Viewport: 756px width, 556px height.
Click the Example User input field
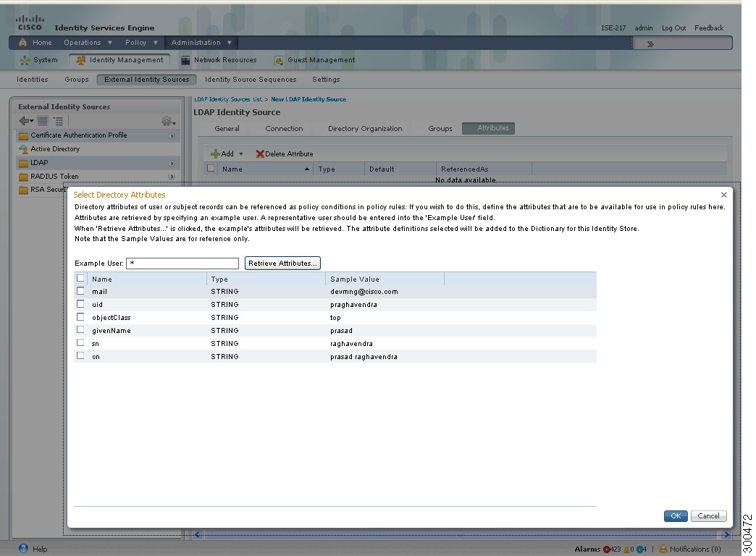[182, 263]
